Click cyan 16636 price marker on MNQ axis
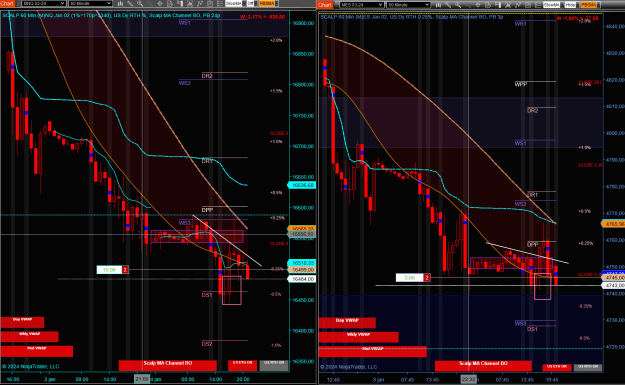Image resolution: width=625 pixels, height=385 pixels. click(302, 185)
